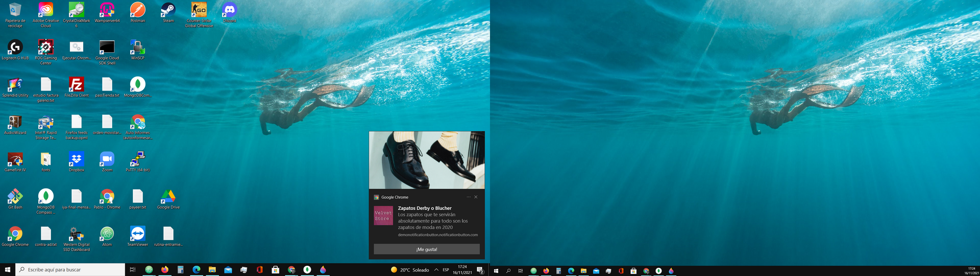Select the Google Drive desktop icon
Viewport: 980px width, 276px height.
pyautogui.click(x=168, y=198)
